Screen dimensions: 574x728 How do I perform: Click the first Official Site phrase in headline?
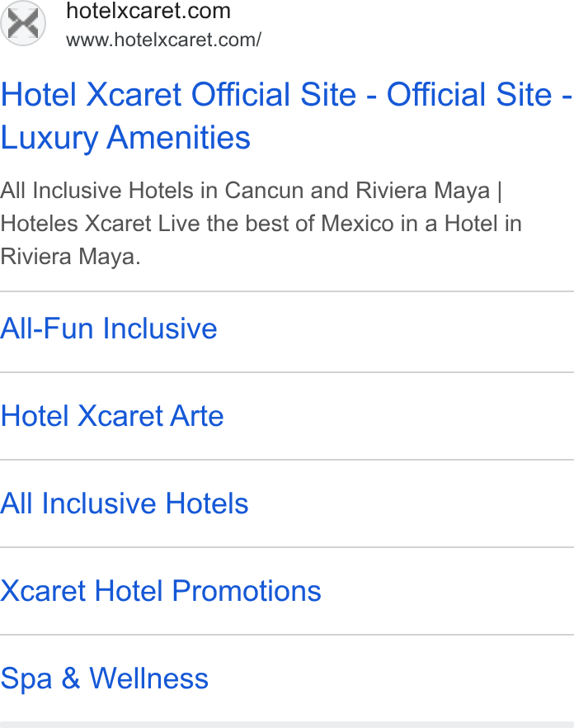[x=274, y=94]
